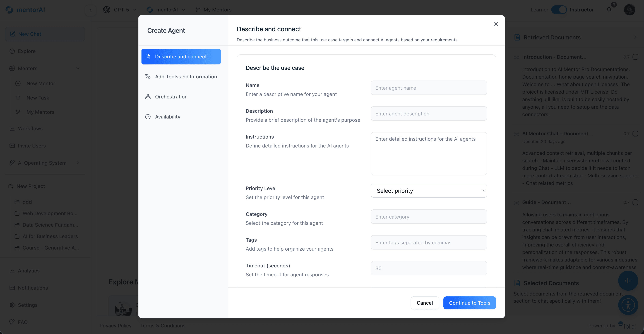Click the accessibility icon bottom right

pos(628,305)
